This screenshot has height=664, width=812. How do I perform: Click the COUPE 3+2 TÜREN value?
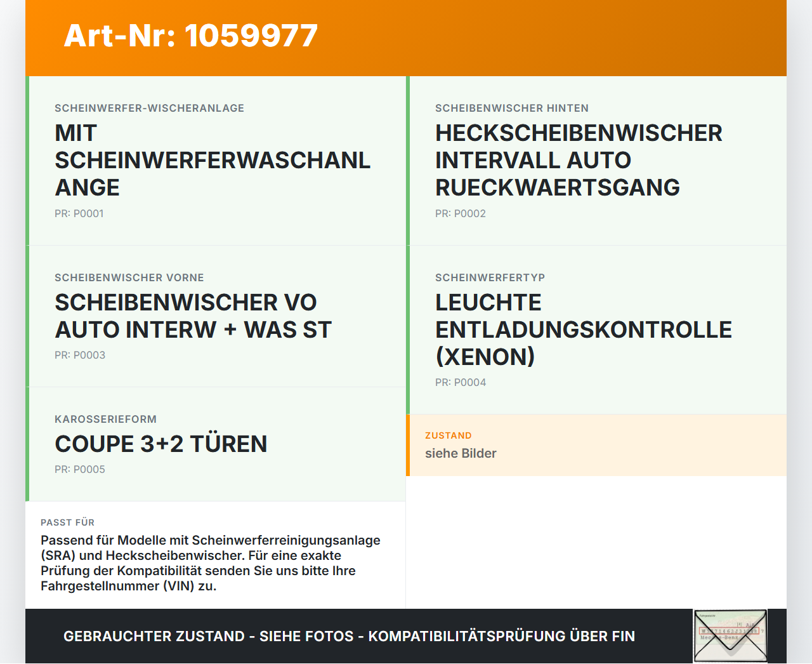160,444
